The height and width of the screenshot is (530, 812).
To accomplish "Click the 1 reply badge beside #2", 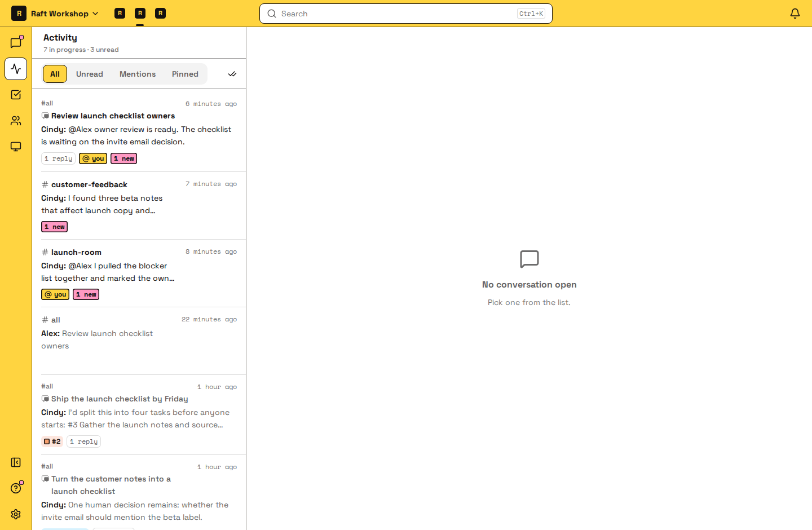I will [x=83, y=441].
